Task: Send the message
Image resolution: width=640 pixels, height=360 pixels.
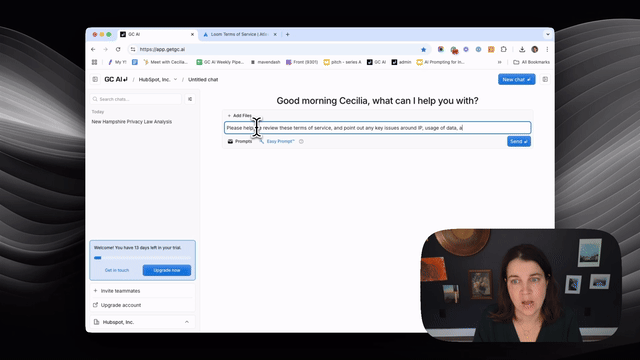Action: [519, 141]
